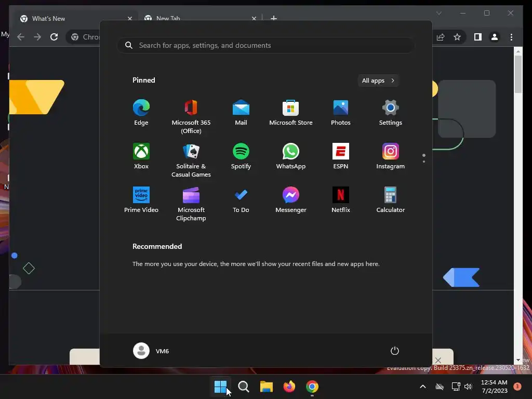Open Microsoft Store from pinned apps
Viewport: 532px width, 399px height.
point(291,113)
